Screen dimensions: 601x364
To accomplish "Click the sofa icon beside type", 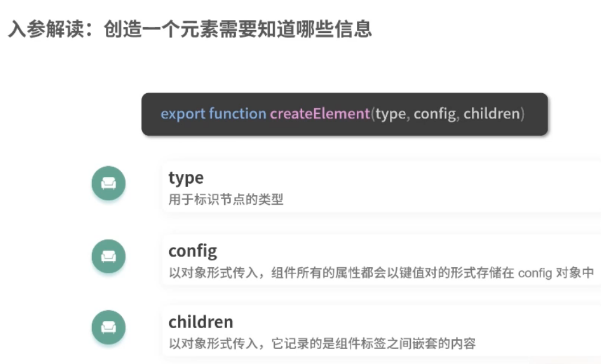I will pos(109,184).
